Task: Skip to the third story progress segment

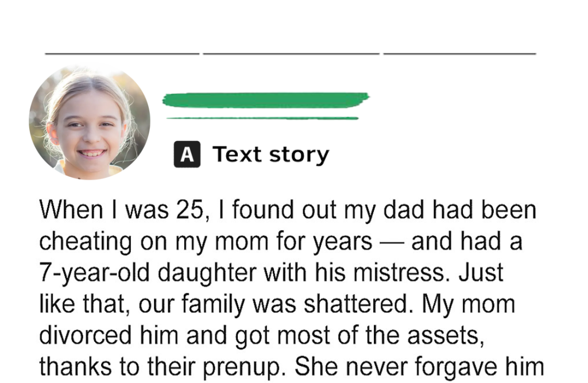Action: [x=459, y=53]
